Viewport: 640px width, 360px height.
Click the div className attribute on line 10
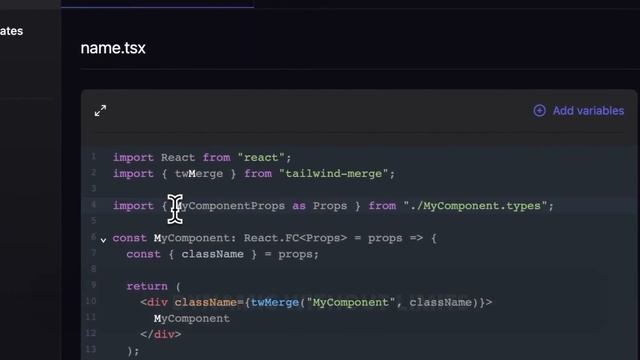point(205,302)
